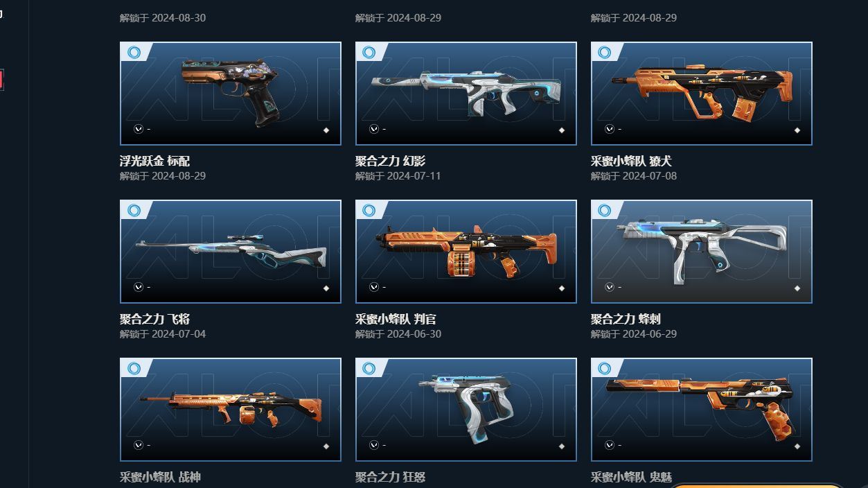
Task: Select the 聚合之力 飞将 sniper skin image
Action: pyautogui.click(x=231, y=252)
